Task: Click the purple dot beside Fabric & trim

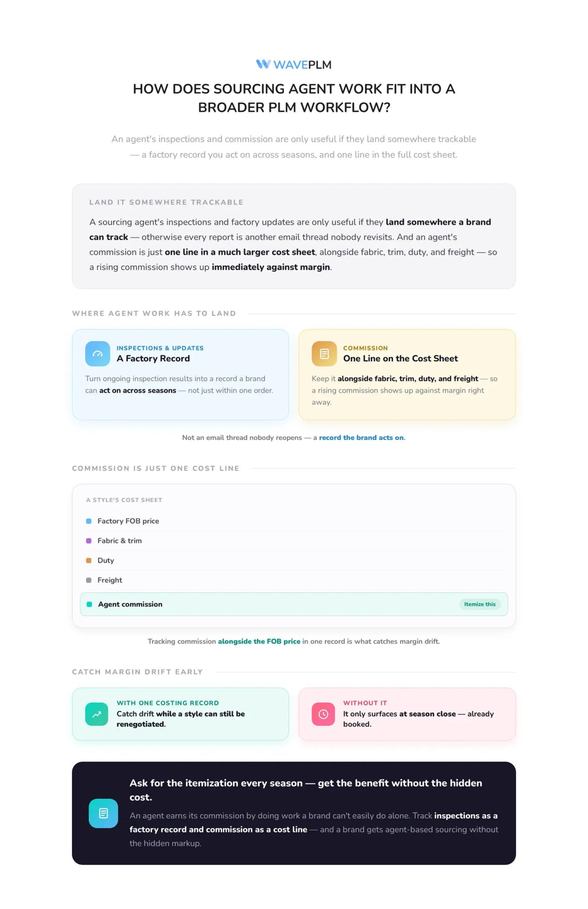Action: pyautogui.click(x=89, y=540)
